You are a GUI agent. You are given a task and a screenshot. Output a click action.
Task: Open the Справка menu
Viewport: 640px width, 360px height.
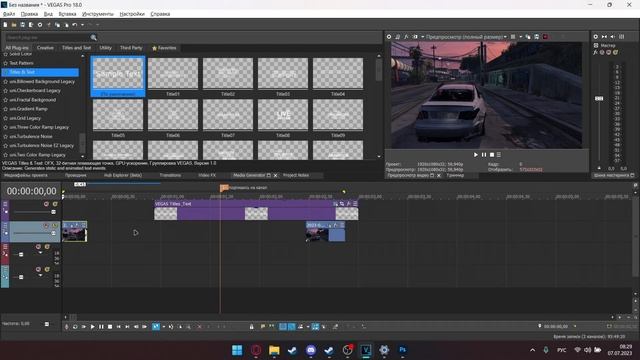(160, 14)
